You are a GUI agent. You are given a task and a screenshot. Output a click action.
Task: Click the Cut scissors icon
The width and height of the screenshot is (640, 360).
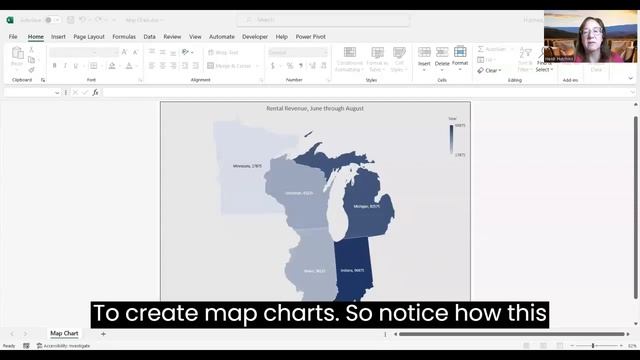point(31,50)
